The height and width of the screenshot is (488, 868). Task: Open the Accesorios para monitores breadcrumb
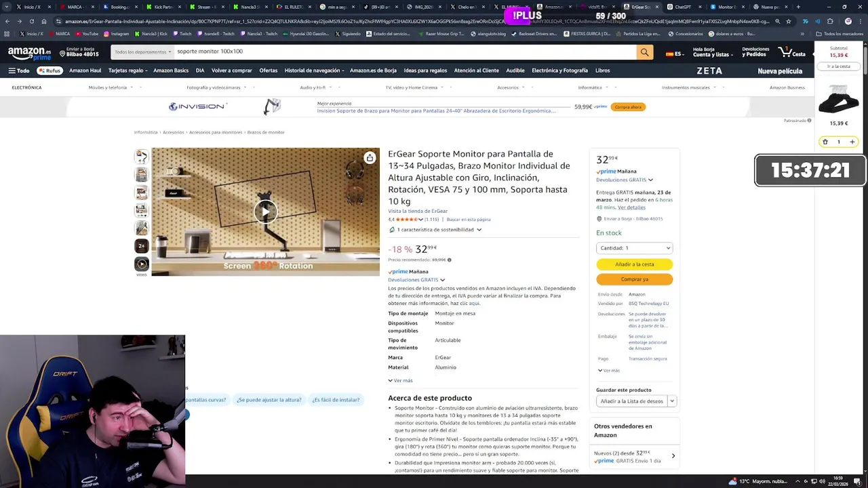[x=216, y=132]
